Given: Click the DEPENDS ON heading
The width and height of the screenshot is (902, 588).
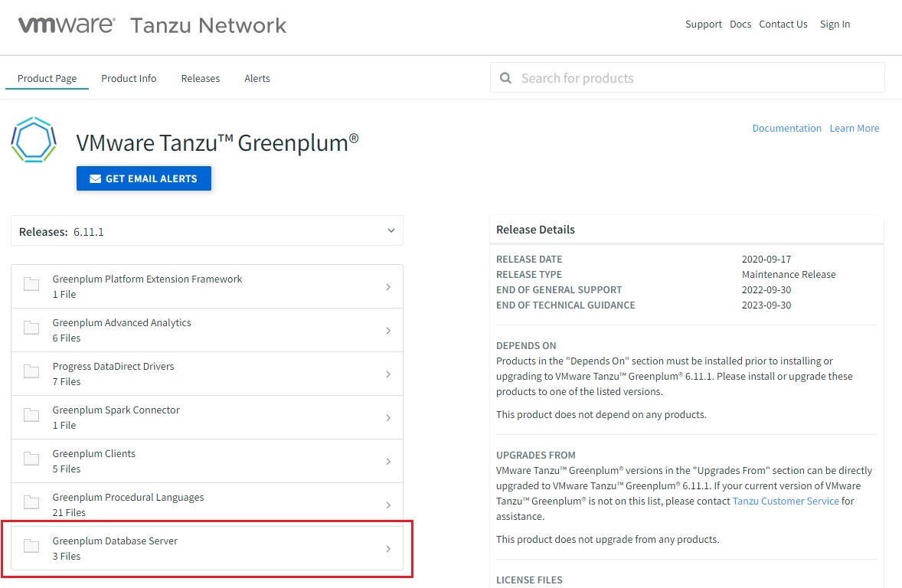Looking at the screenshot, I should pyautogui.click(x=526, y=346).
